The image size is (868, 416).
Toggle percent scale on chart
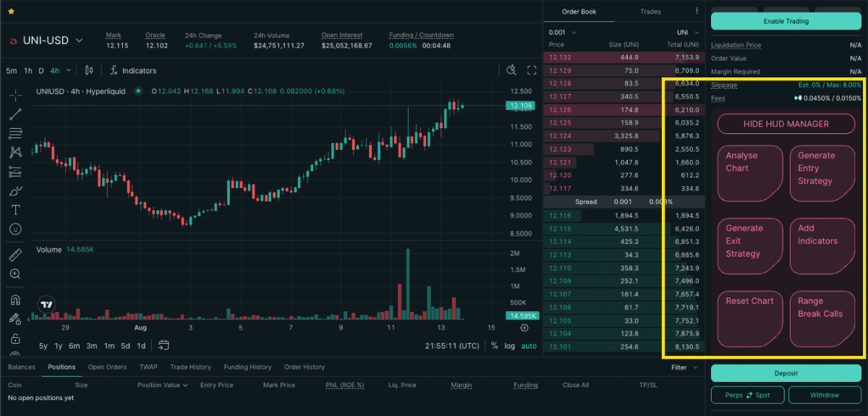point(494,346)
